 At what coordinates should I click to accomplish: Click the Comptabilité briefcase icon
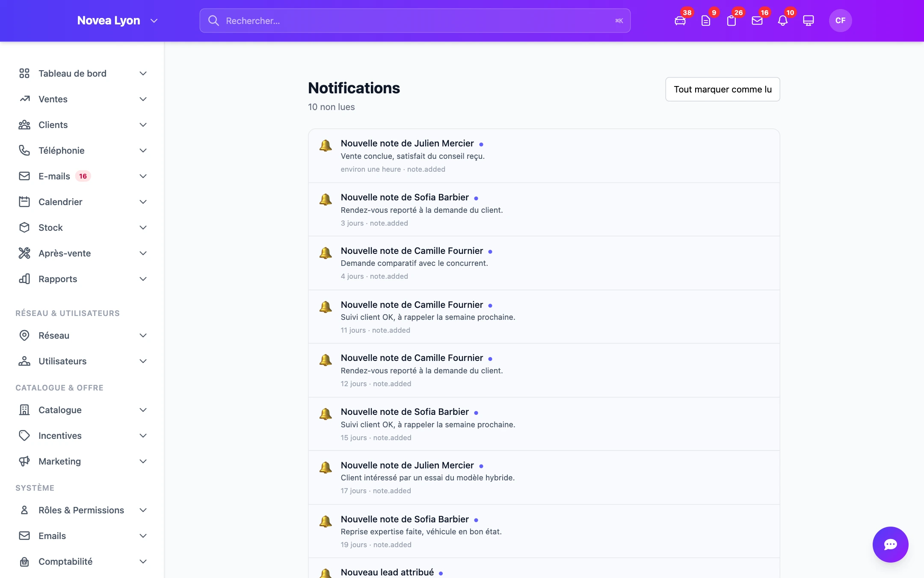24,561
